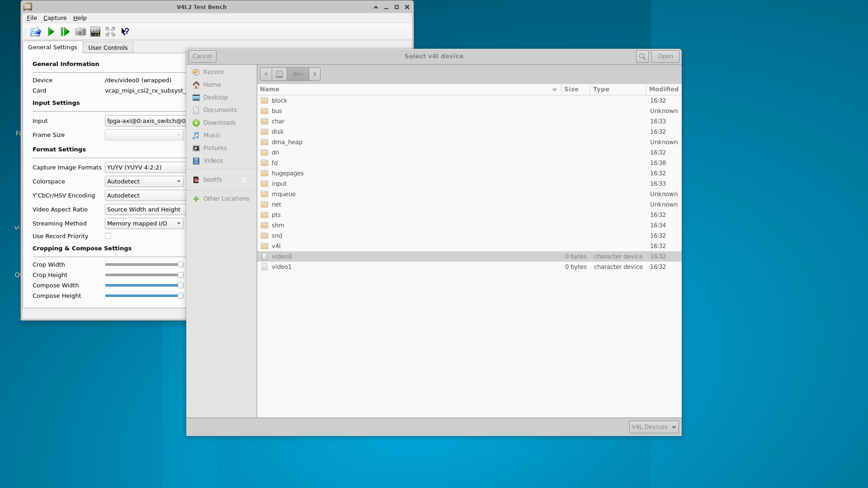The height and width of the screenshot is (488, 868).
Task: Click the search icon in file dialog
Action: tap(642, 56)
